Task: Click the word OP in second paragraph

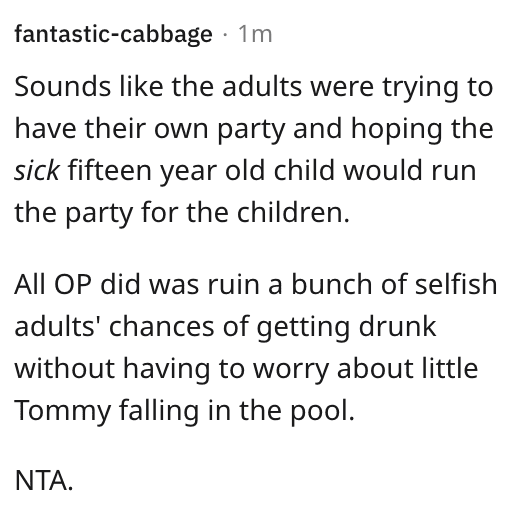Action: click(x=73, y=284)
